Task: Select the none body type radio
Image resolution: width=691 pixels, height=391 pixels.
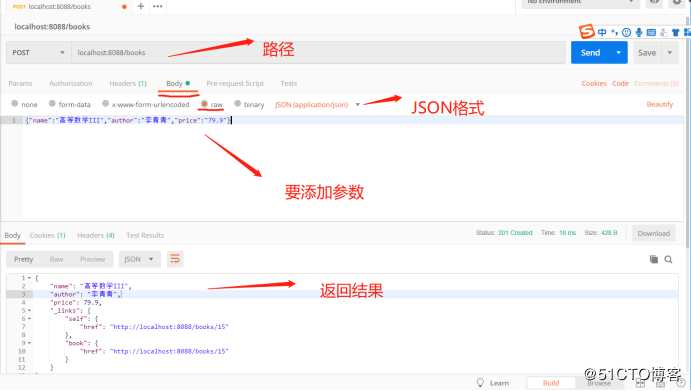Action: [15, 104]
